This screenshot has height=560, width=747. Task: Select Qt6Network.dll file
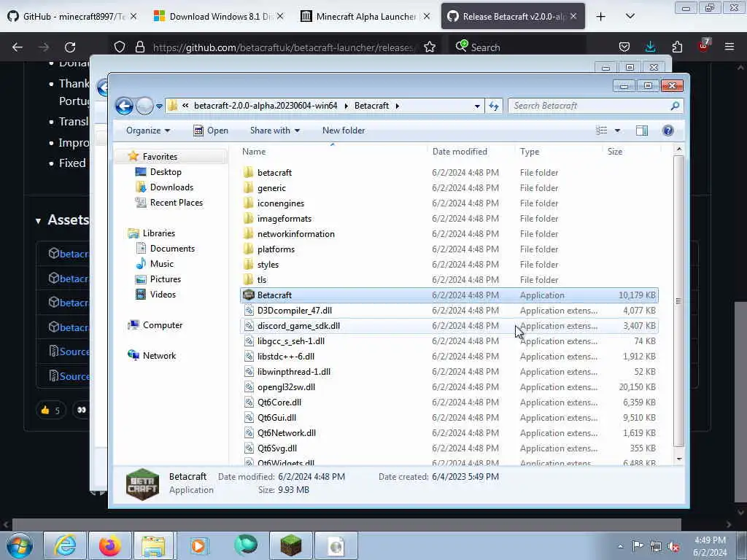286,433
